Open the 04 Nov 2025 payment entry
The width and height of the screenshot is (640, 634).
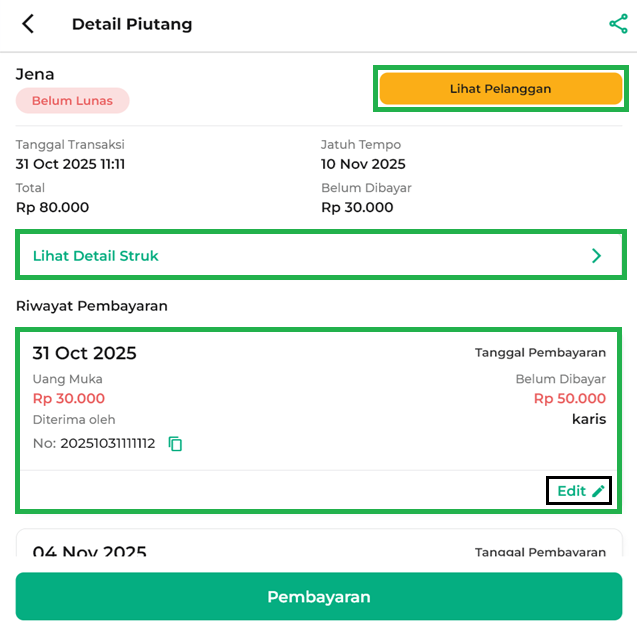(x=90, y=551)
